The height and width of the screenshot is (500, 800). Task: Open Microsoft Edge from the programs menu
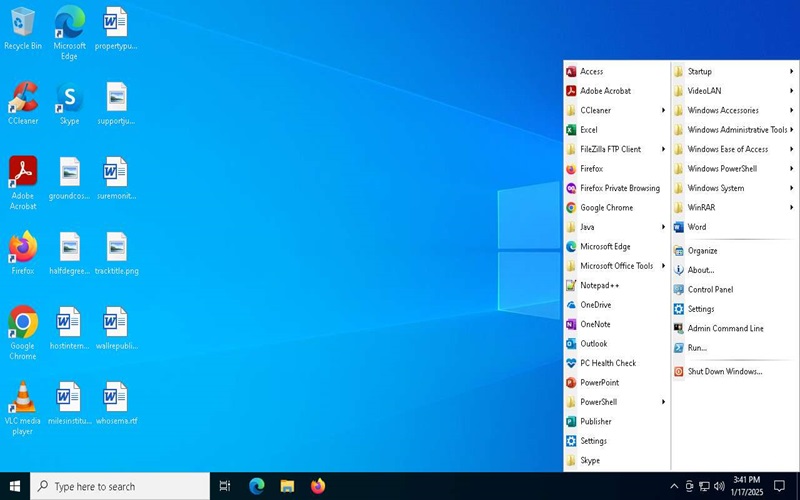pyautogui.click(x=616, y=246)
